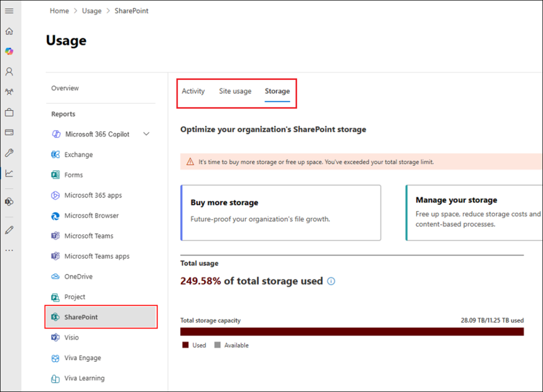Open the Home icon in the navigation rail
The image size is (543, 392).
click(9, 31)
